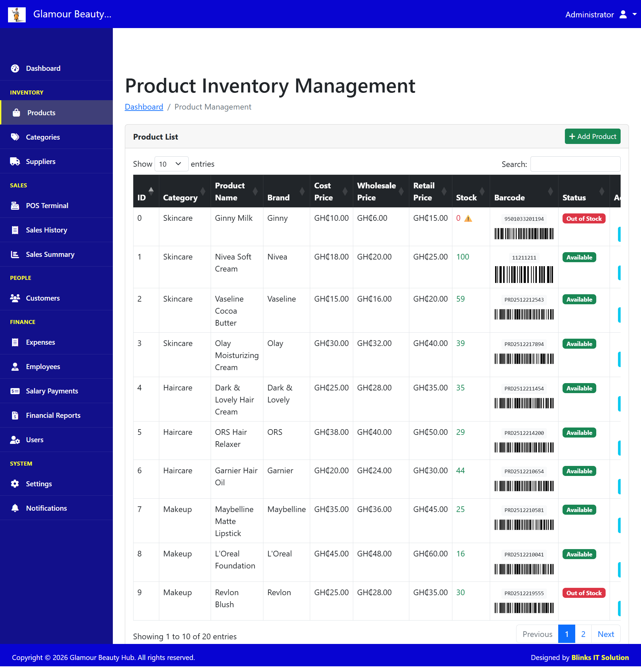
Task: Open the Blinks IT Solution link
Action: point(600,658)
